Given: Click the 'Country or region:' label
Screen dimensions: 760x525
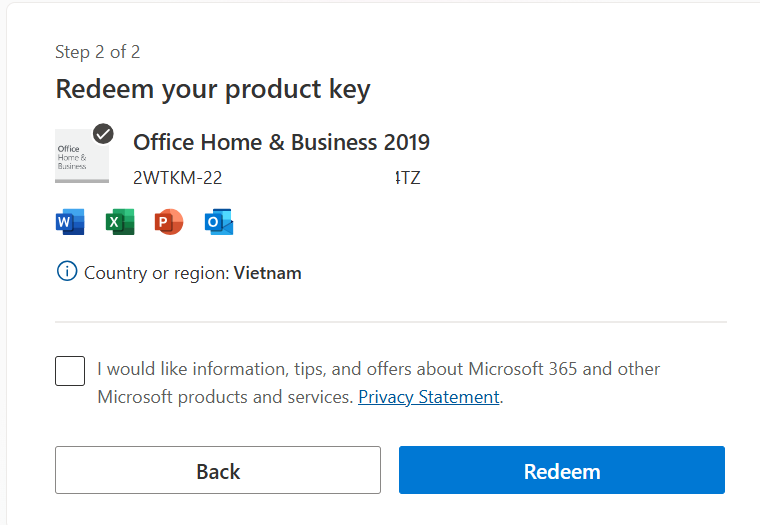Looking at the screenshot, I should [157, 273].
